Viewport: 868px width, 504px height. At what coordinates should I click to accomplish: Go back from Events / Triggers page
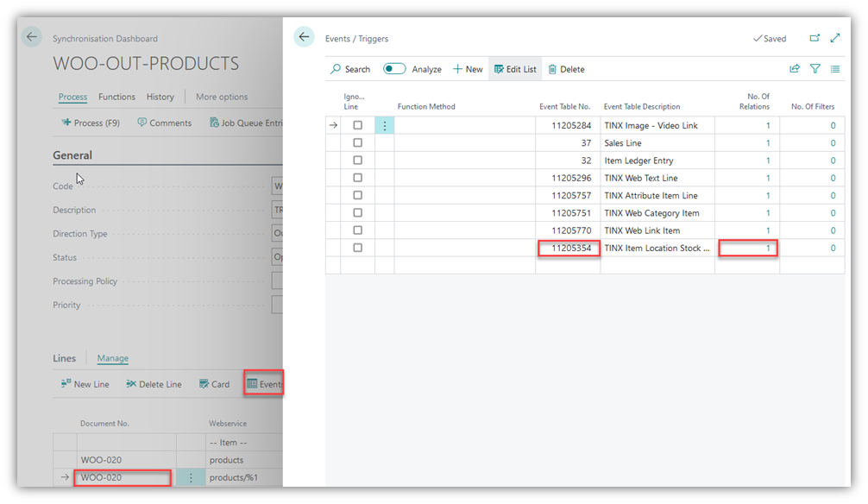(x=304, y=37)
